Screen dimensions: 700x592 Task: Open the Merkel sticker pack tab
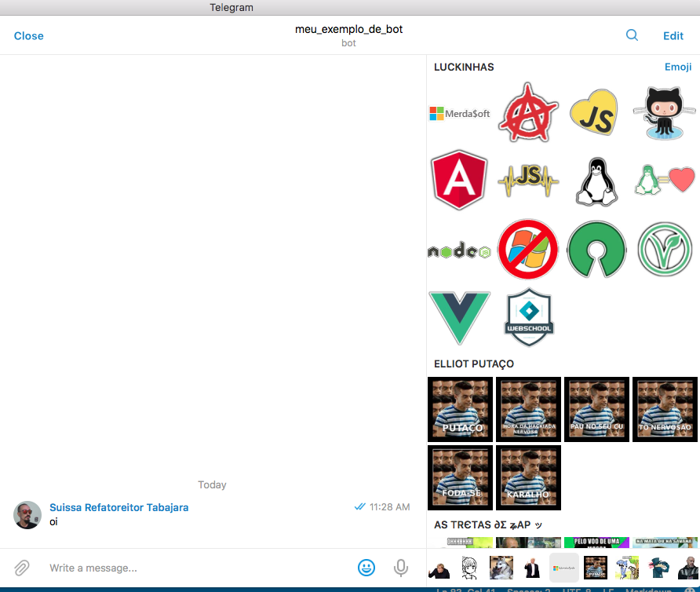439,568
